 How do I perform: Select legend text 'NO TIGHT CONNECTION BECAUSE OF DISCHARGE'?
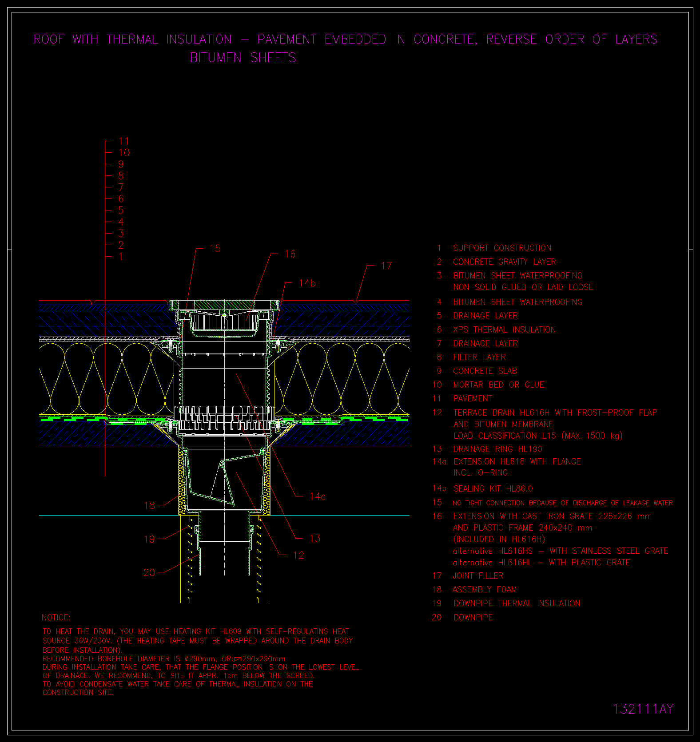click(x=530, y=503)
